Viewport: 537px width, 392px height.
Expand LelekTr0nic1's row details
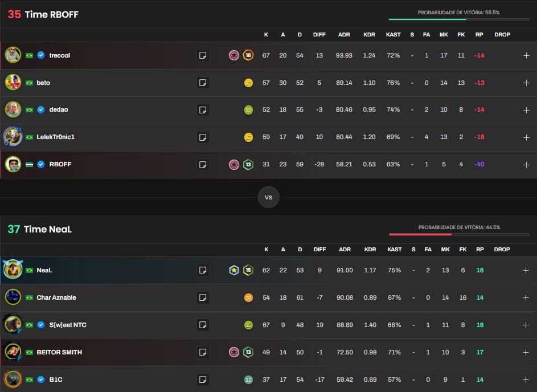[x=526, y=137]
